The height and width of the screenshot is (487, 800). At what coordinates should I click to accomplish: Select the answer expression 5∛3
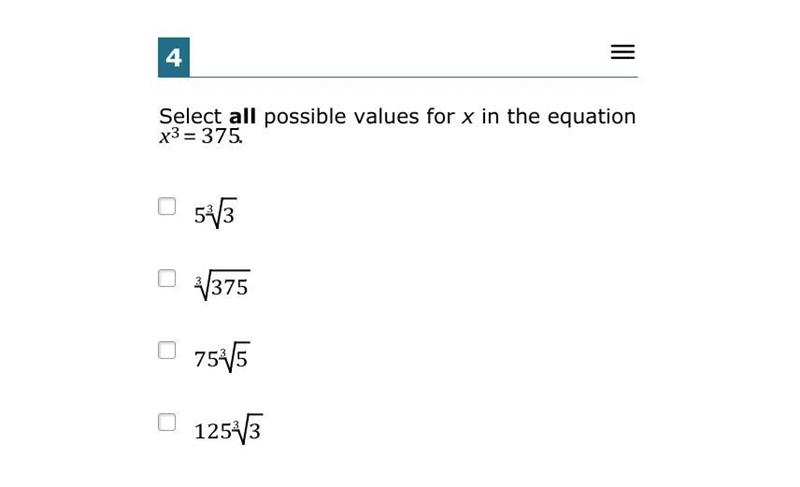point(215,213)
